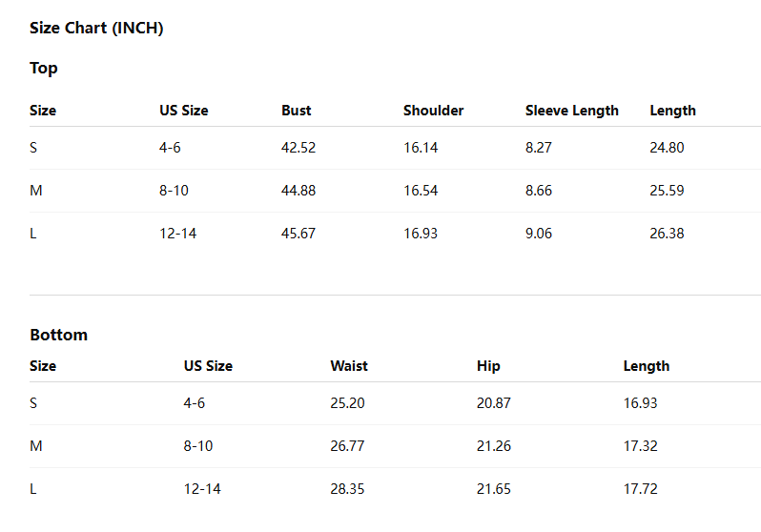
Task: Click bottom length value 17.72
Action: 641,489
